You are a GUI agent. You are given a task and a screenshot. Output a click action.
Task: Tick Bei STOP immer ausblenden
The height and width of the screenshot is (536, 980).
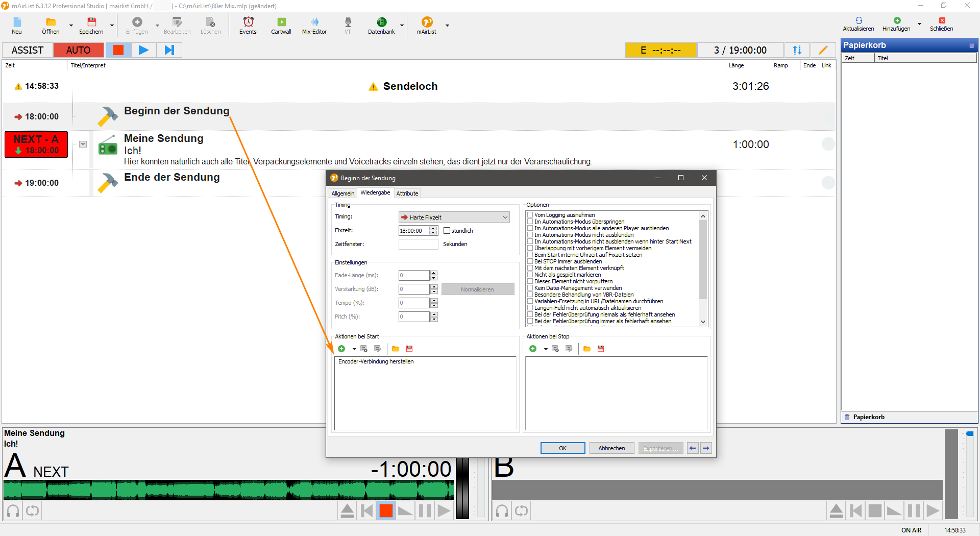pyautogui.click(x=530, y=261)
